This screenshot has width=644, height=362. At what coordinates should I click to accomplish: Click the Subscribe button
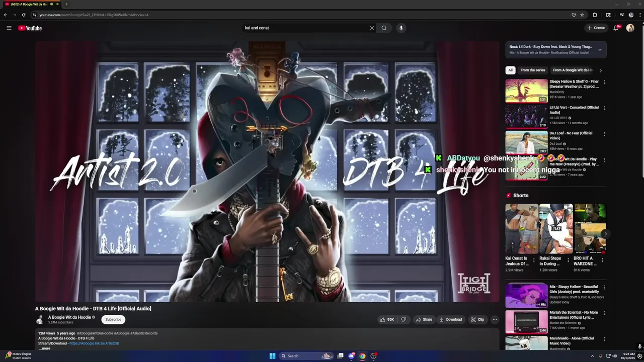(x=113, y=319)
